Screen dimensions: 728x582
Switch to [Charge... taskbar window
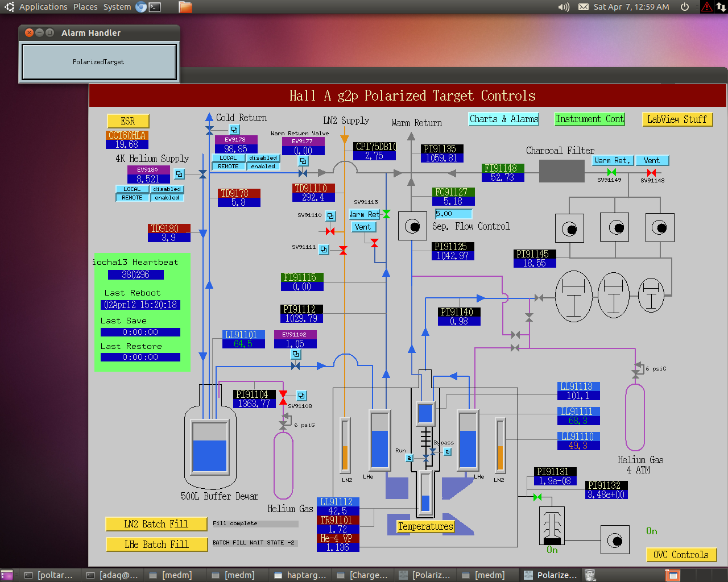pos(363,575)
